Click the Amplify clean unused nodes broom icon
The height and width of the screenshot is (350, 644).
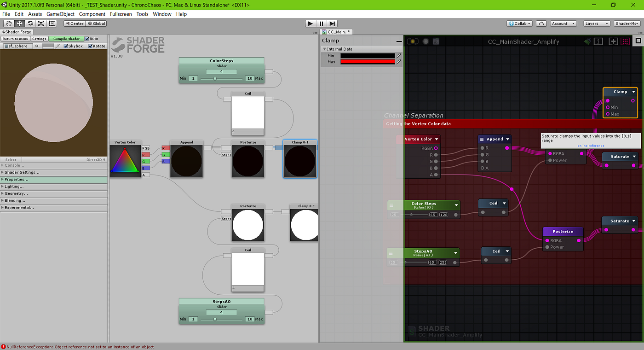(x=587, y=41)
